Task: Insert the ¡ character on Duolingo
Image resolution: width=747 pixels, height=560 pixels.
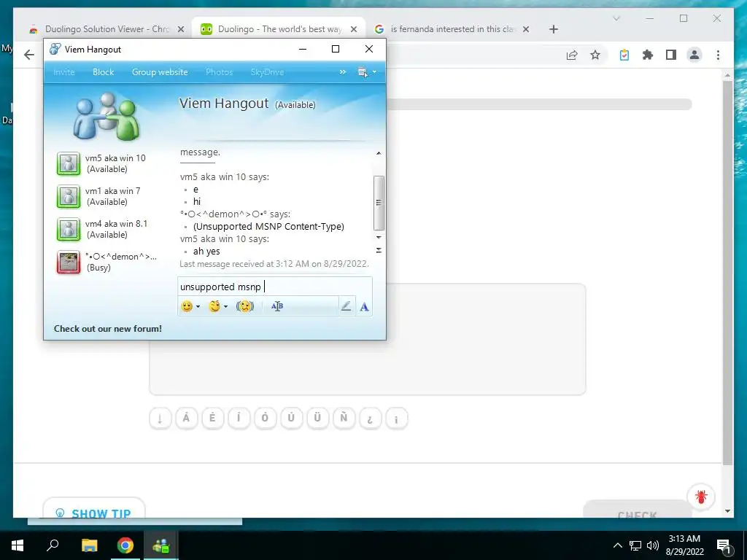Action: [x=396, y=419]
